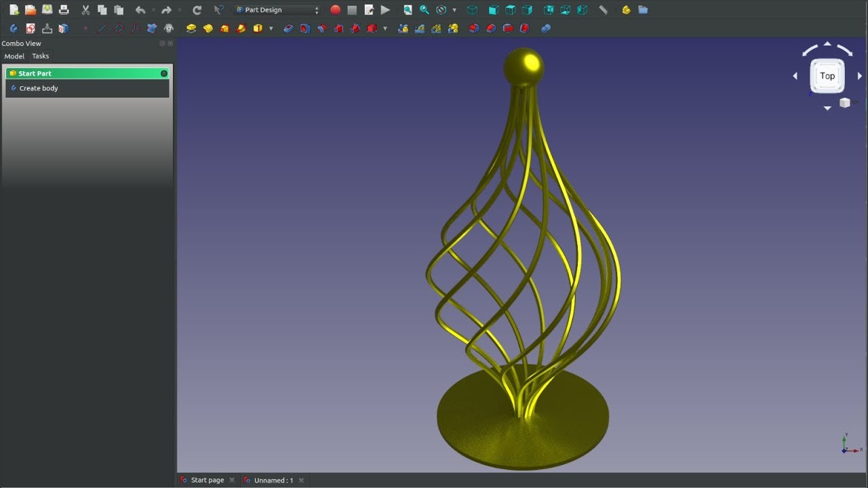Select the Measure distance ruler tool
The image size is (868, 488).
(x=603, y=10)
